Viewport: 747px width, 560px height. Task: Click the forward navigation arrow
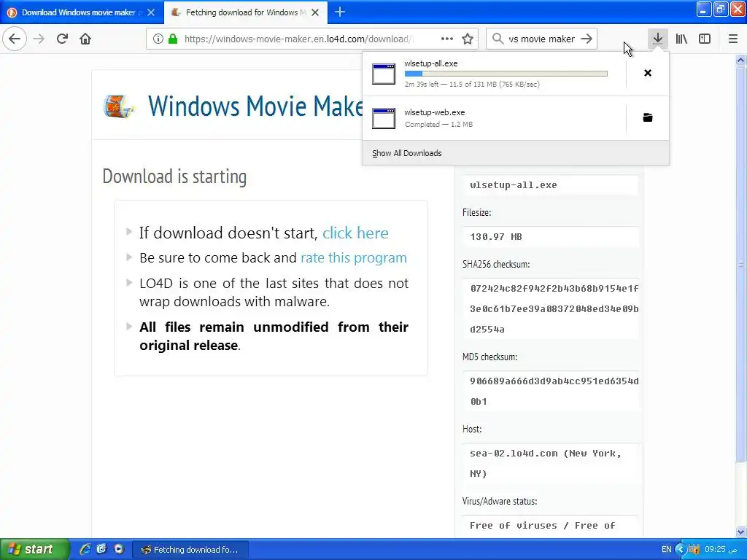pyautogui.click(x=39, y=39)
